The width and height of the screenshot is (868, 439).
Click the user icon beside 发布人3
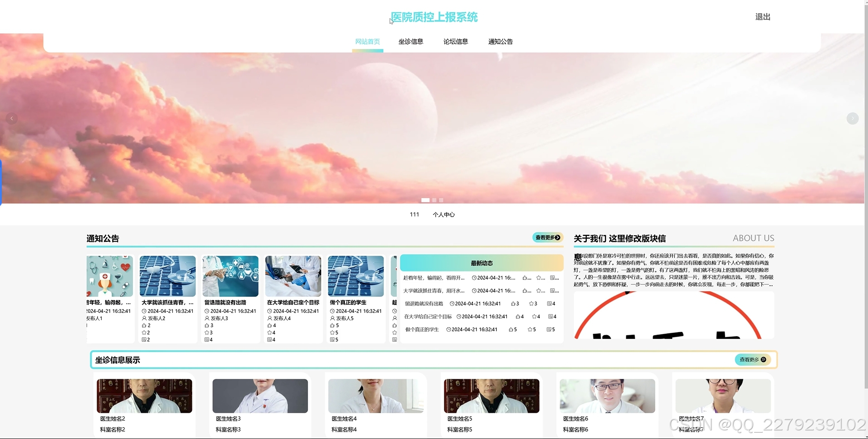click(207, 318)
